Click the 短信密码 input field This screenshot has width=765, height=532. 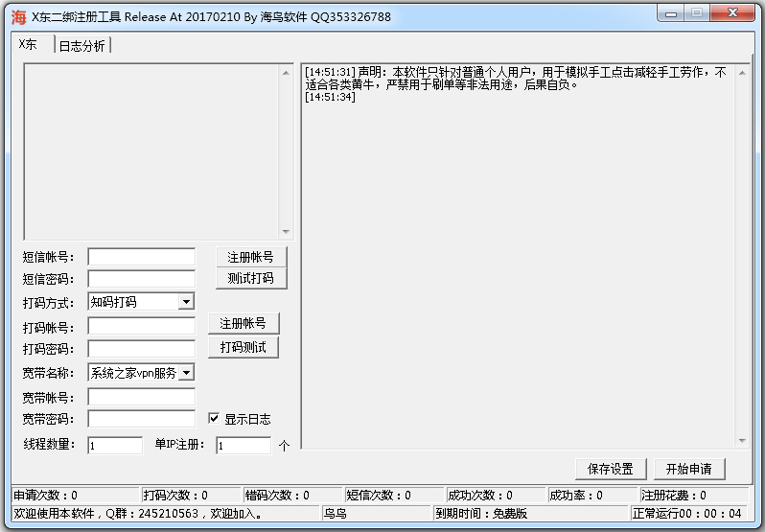[141, 279]
